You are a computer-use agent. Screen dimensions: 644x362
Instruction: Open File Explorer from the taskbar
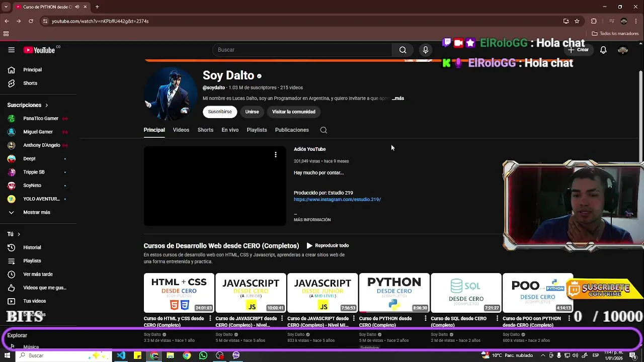point(170,355)
